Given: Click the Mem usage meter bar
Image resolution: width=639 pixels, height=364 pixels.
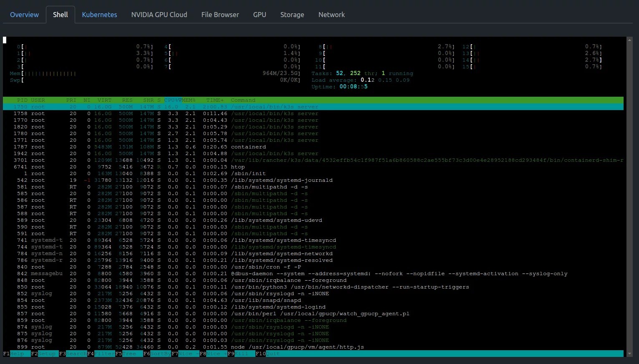Looking at the screenshot, I should (x=155, y=73).
